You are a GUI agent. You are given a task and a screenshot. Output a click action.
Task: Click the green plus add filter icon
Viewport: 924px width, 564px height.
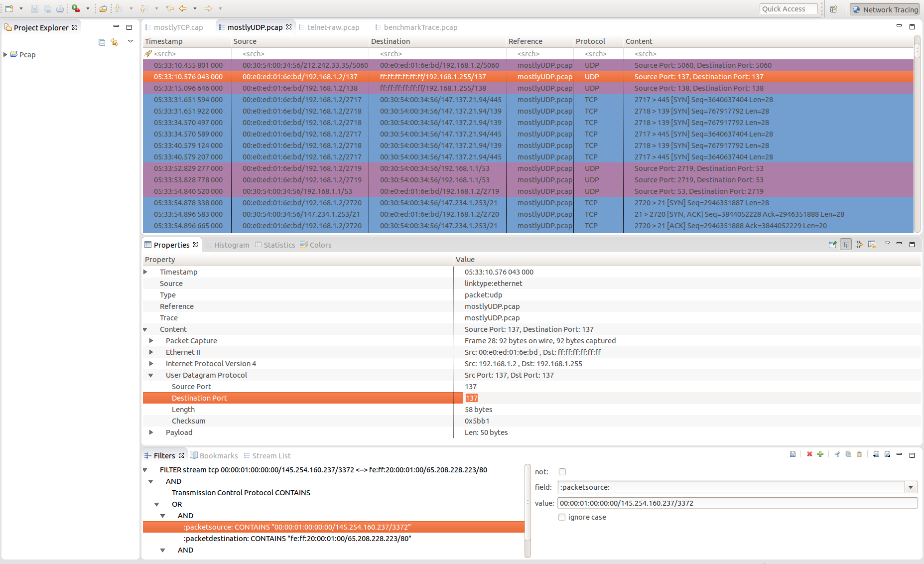[820, 454]
